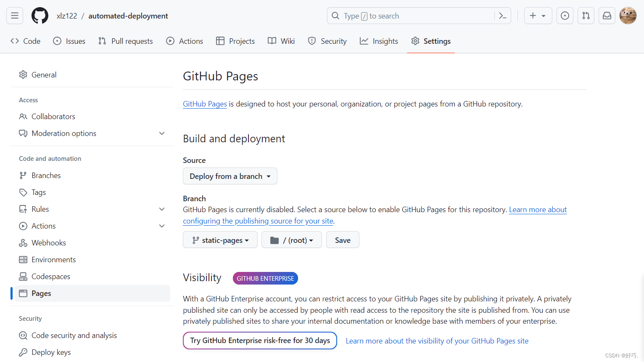The image size is (644, 362).
Task: Expand the sidebar Actions section chevron
Action: [162, 226]
